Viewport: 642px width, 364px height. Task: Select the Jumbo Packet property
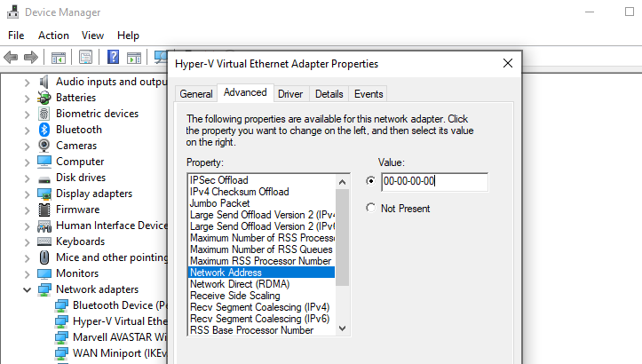coord(261,203)
